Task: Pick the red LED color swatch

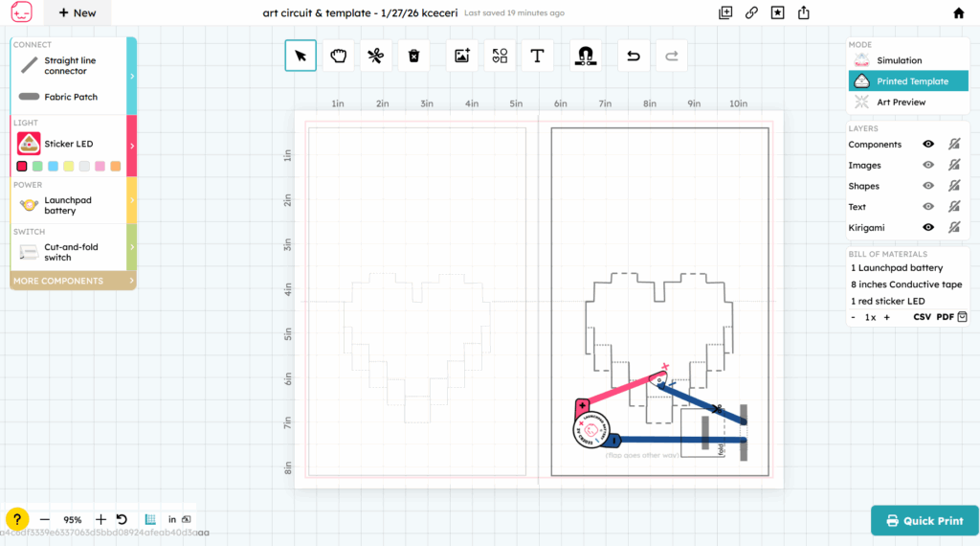Action: pos(22,166)
